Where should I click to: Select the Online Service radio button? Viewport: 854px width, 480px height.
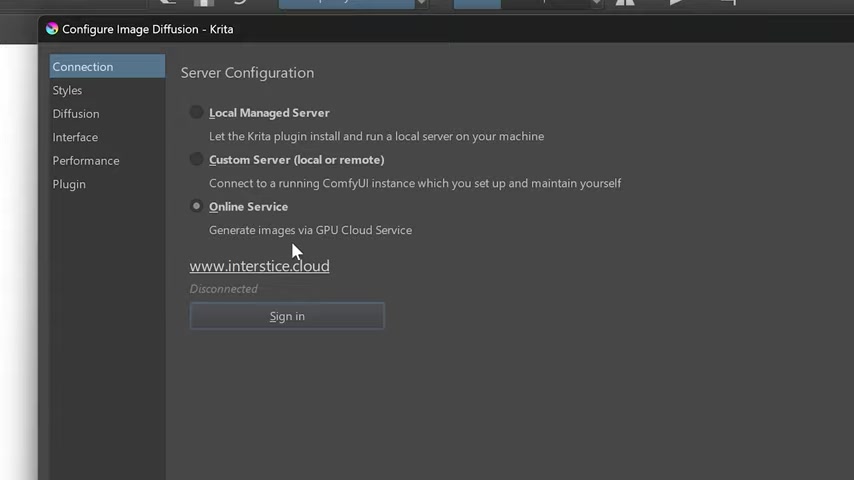tap(196, 206)
